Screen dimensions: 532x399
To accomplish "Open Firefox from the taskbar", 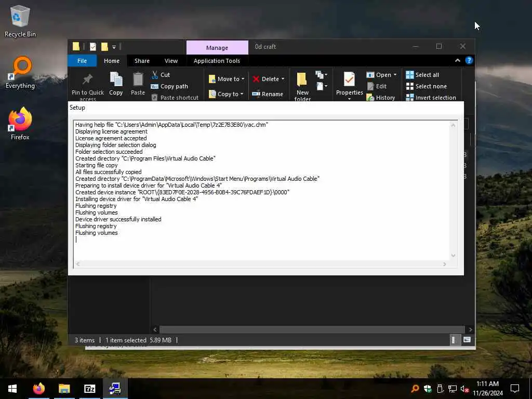I will (38, 389).
